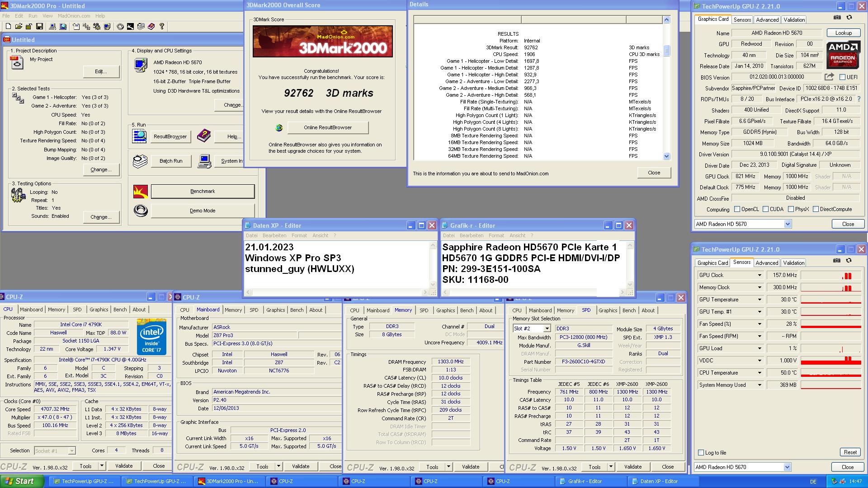Click the Batch Run stack icon in 3DMark toolbar
Viewport: 868px width, 488px height.
point(141,27)
